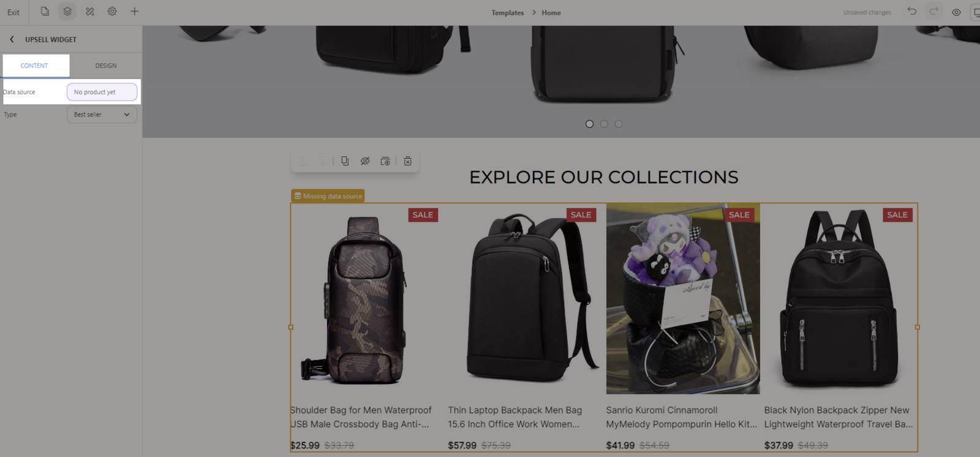The height and width of the screenshot is (457, 980).
Task: Select the first carousel dot indicator
Action: [589, 124]
